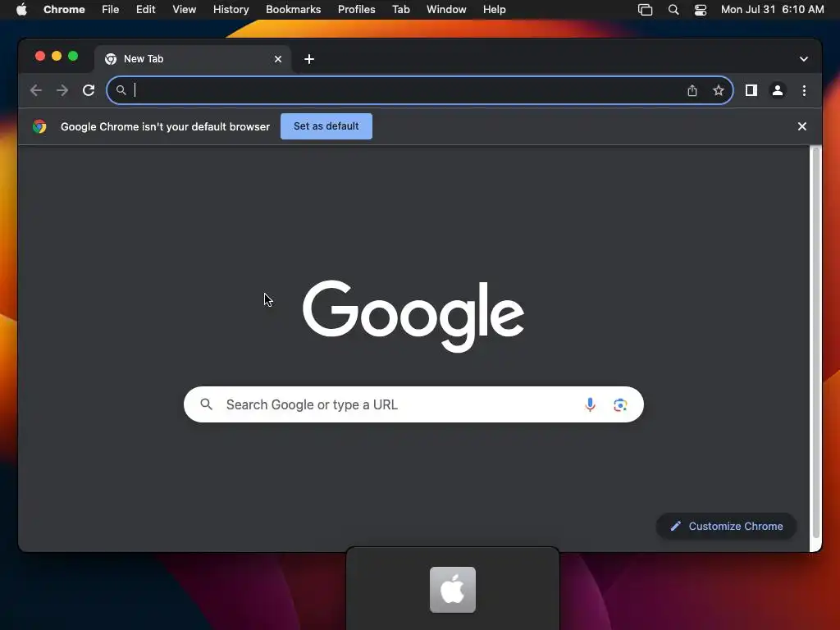
Task: Expand the tab search dropdown chevron
Action: tap(804, 59)
